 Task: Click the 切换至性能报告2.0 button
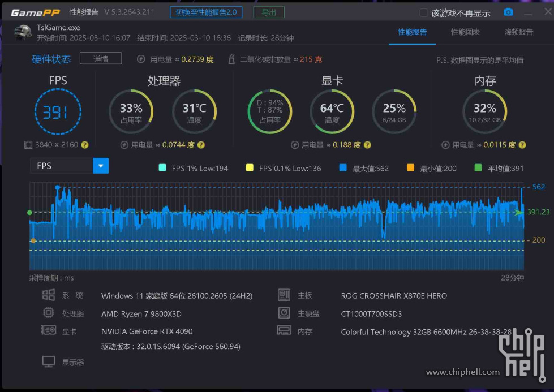click(x=206, y=12)
